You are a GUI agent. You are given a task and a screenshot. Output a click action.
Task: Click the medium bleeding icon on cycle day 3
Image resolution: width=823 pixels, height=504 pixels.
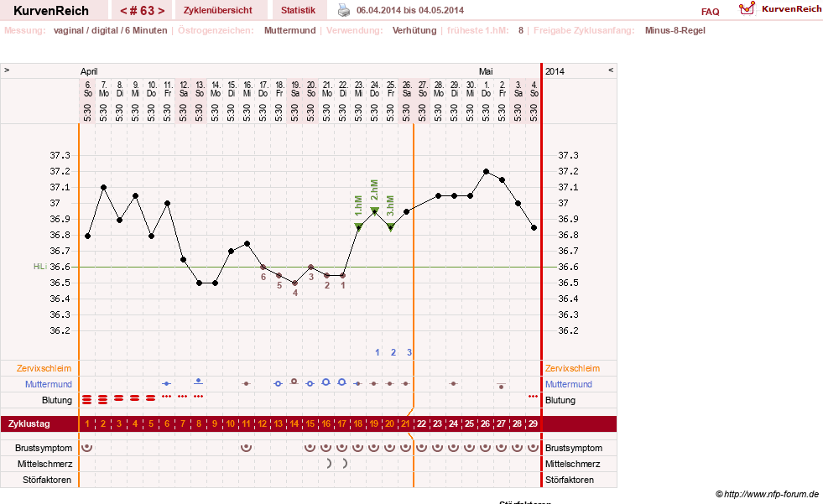(x=119, y=398)
